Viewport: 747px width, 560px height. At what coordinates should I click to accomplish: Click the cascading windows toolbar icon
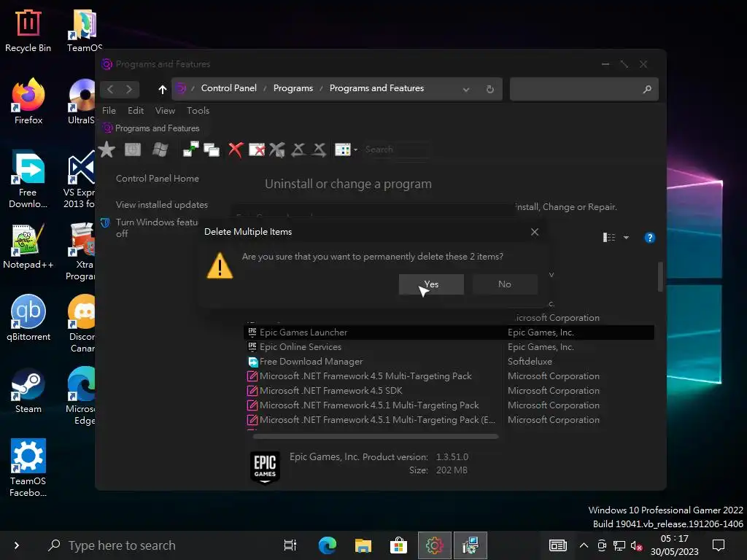(x=212, y=149)
